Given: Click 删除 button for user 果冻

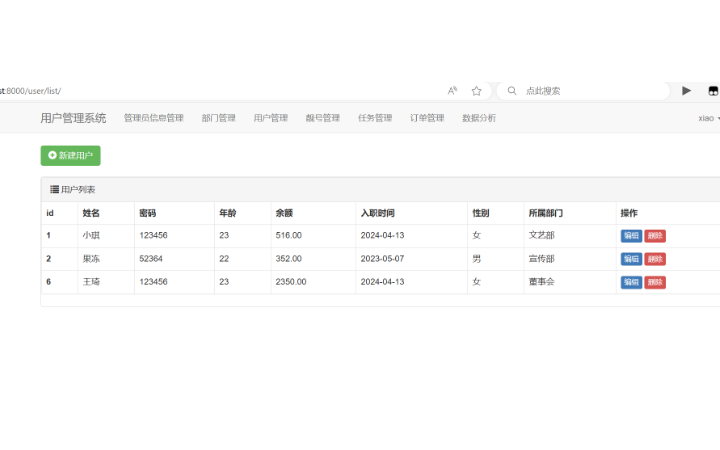Looking at the screenshot, I should tap(655, 259).
